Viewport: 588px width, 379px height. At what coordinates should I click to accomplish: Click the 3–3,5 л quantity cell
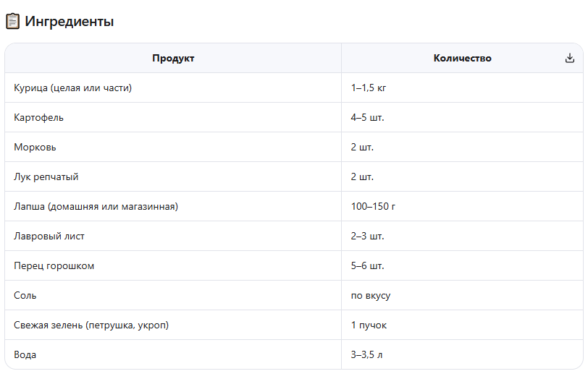coord(462,354)
